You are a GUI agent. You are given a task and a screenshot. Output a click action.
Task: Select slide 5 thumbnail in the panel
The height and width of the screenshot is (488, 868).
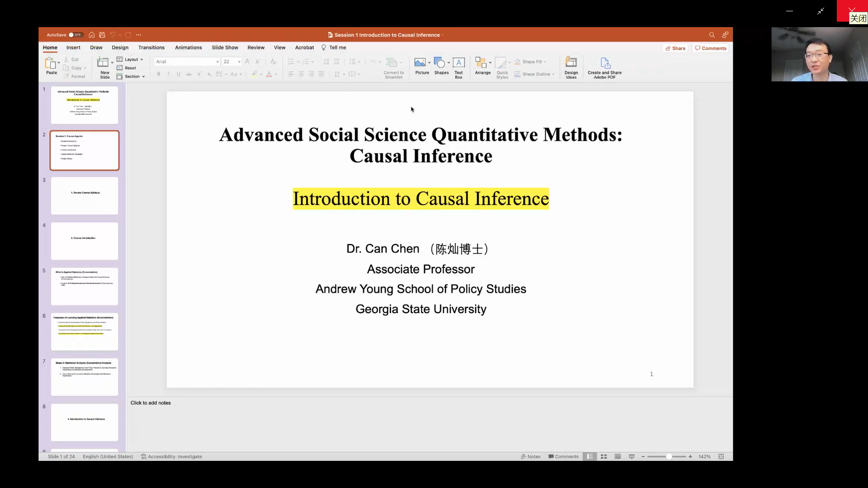tap(85, 286)
